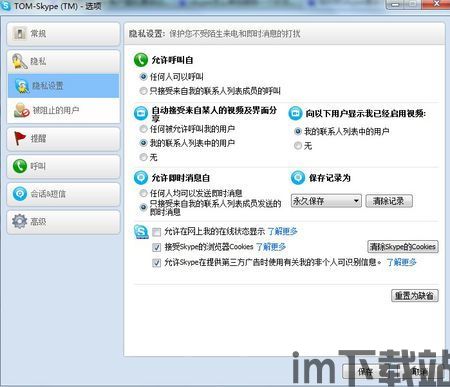Screen dimensions: 450x387
Task: Click 清除Skype的Cookies button
Action: (x=403, y=247)
